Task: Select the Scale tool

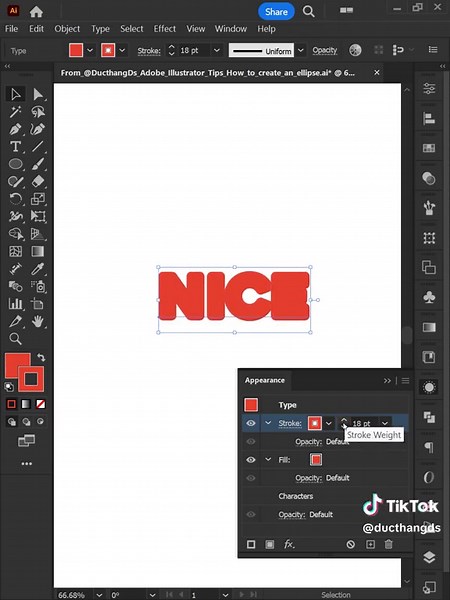Action: pyautogui.click(x=38, y=199)
